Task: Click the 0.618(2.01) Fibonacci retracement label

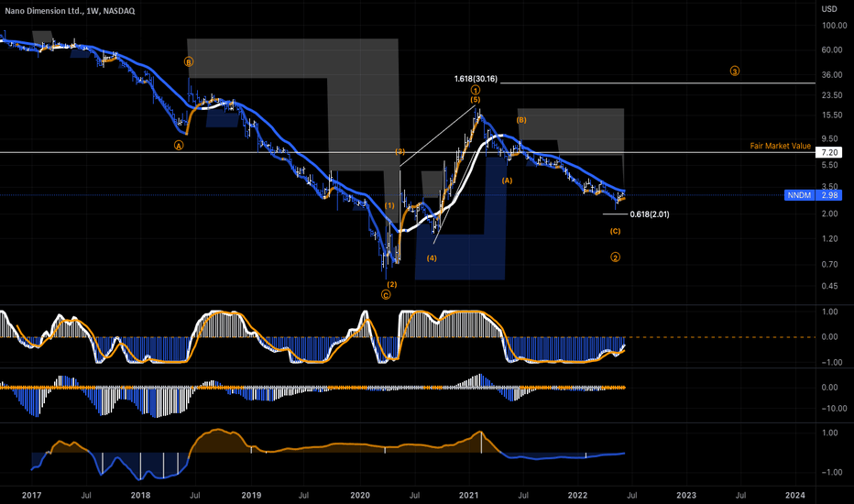Action: pos(650,214)
